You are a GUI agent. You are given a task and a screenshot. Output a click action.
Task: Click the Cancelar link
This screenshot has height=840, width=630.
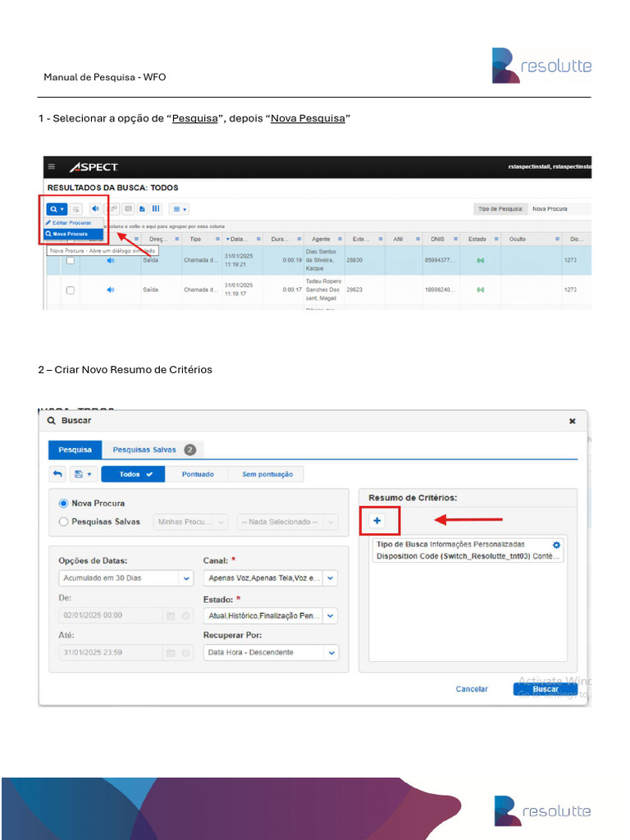(472, 689)
